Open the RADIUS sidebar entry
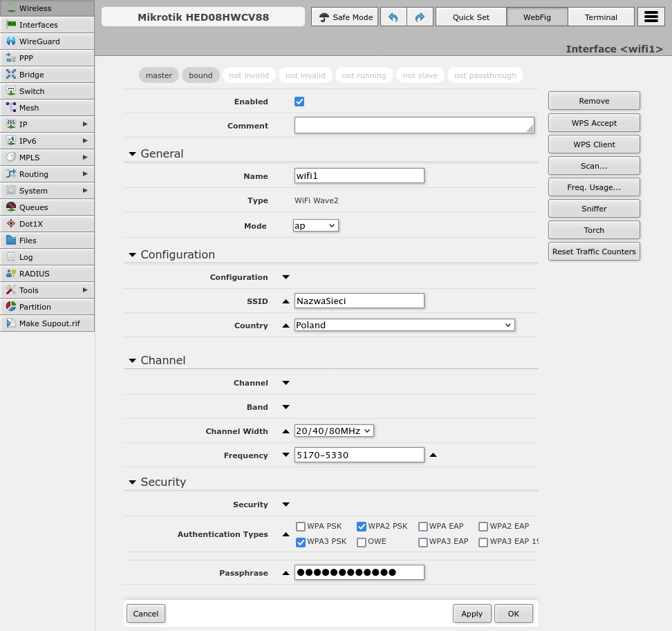This screenshot has height=631, width=672. click(x=34, y=274)
